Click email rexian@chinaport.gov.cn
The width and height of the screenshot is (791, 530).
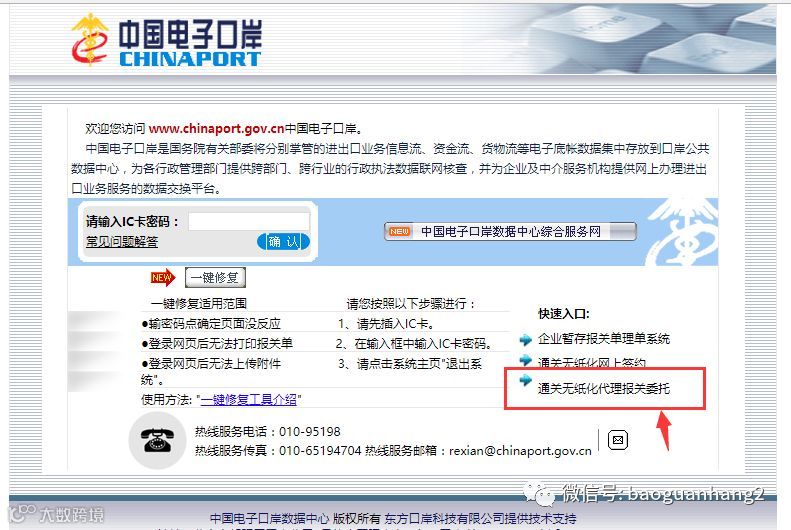coord(520,450)
